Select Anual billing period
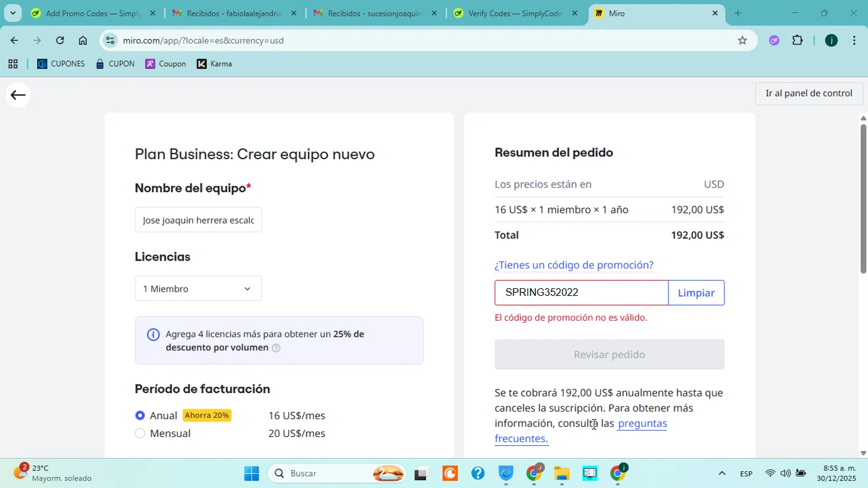The height and width of the screenshot is (488, 868). pos(140,416)
